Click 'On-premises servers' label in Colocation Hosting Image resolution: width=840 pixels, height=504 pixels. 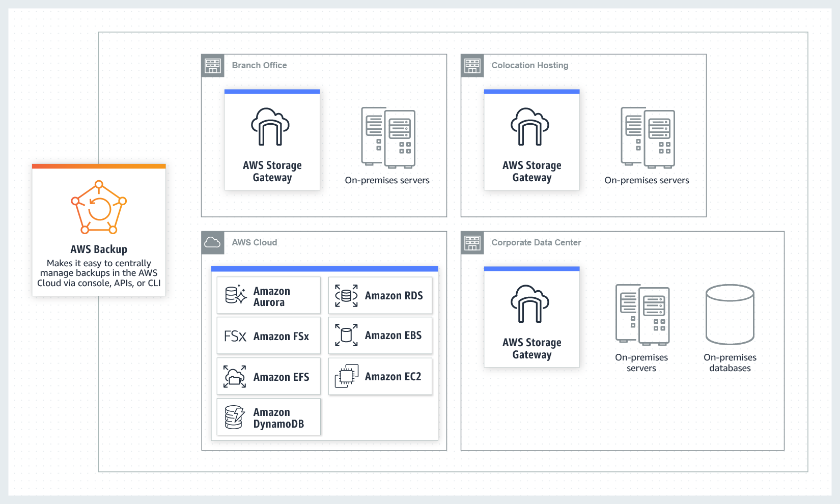pyautogui.click(x=647, y=180)
